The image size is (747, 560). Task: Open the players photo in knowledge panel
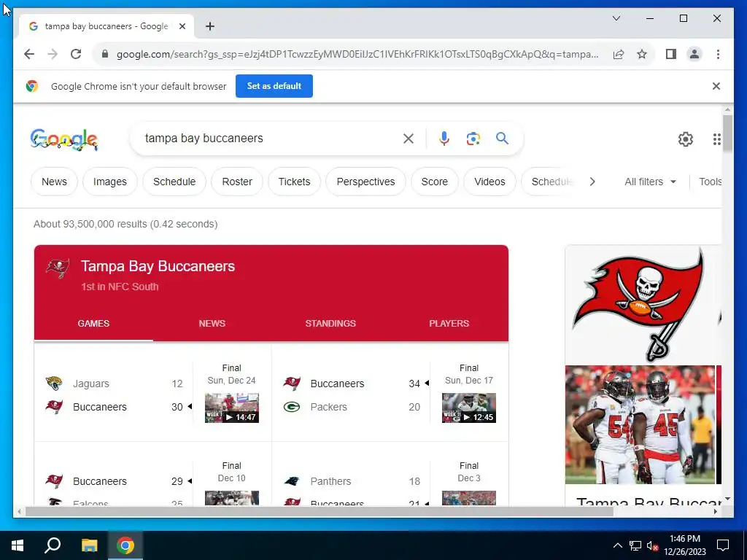point(640,425)
